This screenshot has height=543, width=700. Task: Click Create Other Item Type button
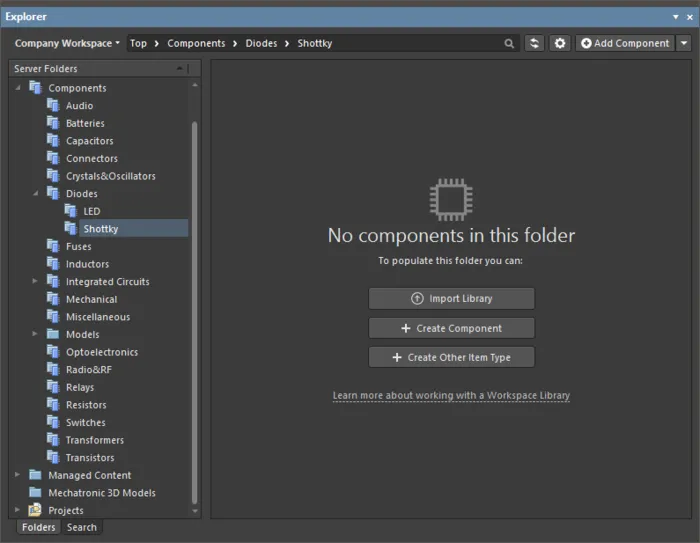[x=451, y=357]
